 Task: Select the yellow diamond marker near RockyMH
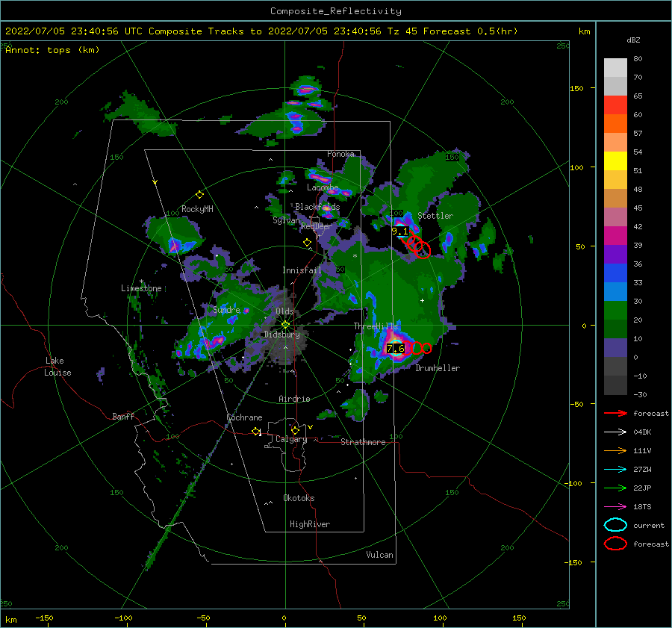point(199,195)
